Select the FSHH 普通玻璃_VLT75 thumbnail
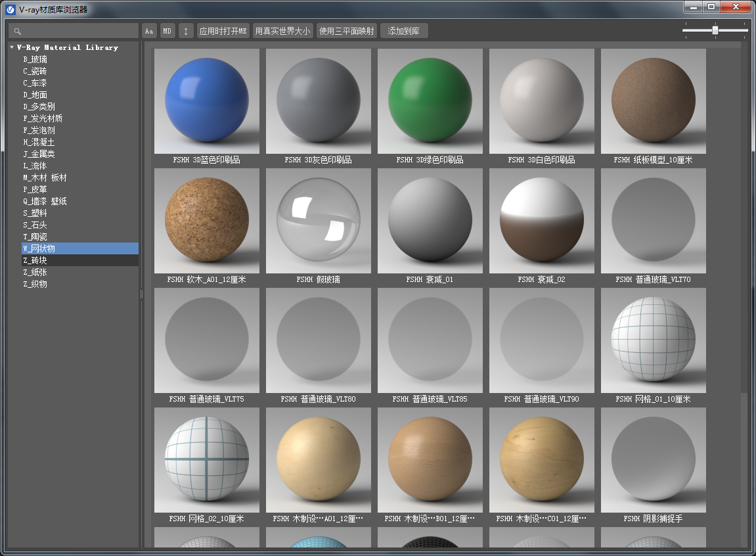Viewport: 756px width, 556px height. [x=207, y=340]
